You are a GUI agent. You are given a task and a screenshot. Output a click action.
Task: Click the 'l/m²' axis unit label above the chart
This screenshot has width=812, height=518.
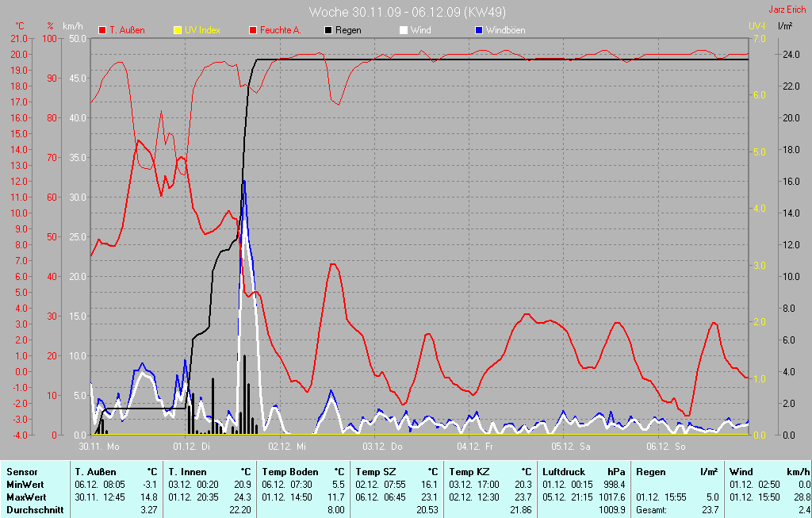click(x=785, y=26)
